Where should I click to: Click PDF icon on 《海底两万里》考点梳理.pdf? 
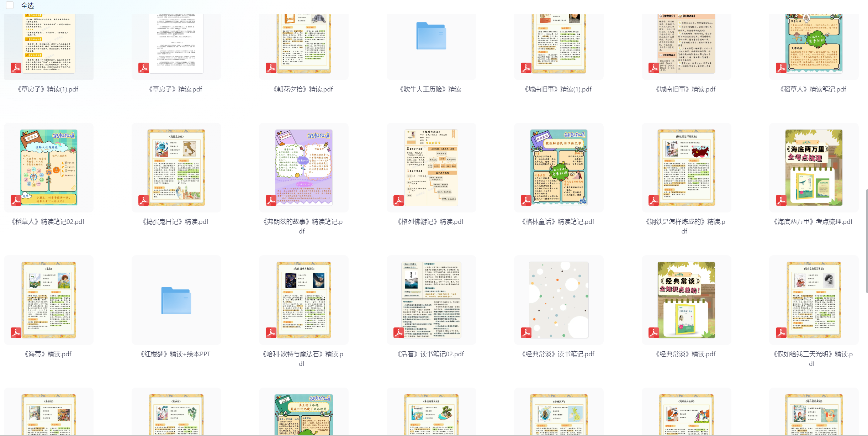(781, 200)
